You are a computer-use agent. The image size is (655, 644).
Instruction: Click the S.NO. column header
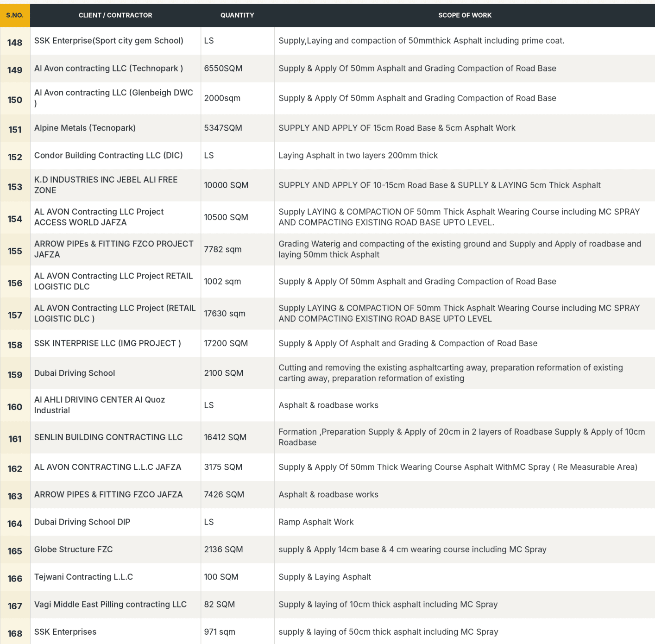[x=15, y=15]
